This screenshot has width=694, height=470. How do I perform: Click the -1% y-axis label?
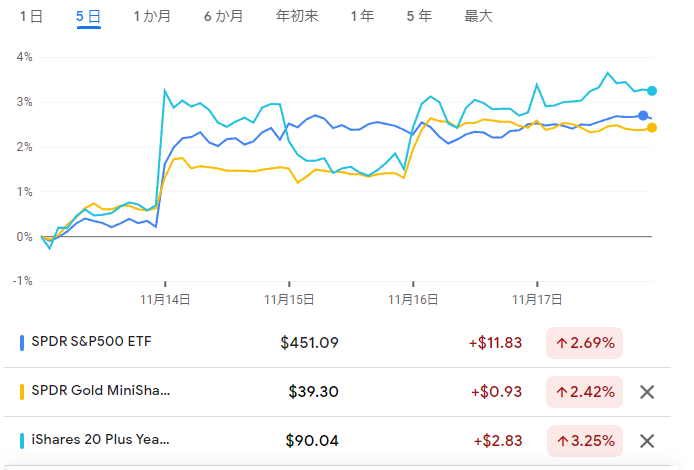click(x=23, y=281)
